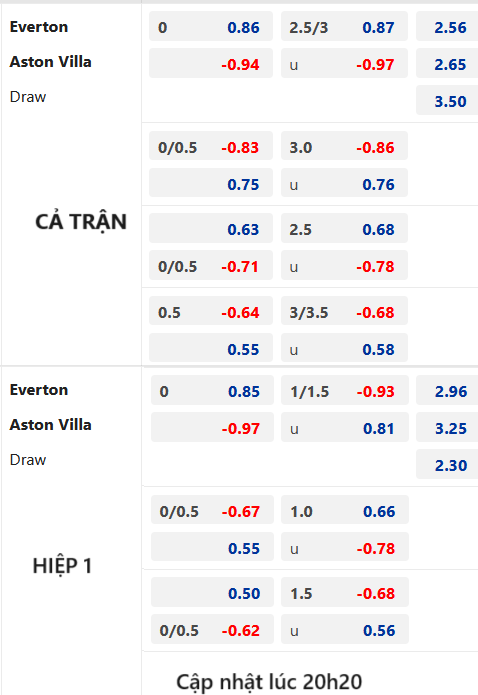The width and height of the screenshot is (478, 695).
Task: Choose over 2.5/3 at 0.87
Action: pos(344,27)
